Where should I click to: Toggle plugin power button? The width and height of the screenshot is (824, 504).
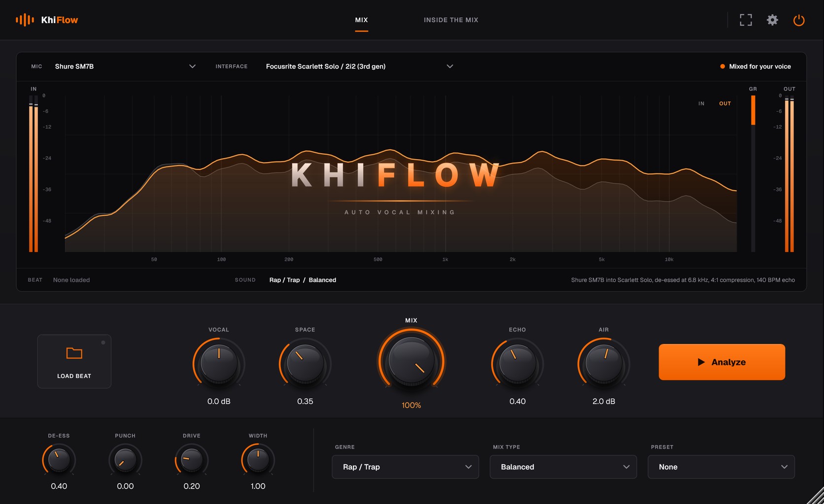[799, 20]
